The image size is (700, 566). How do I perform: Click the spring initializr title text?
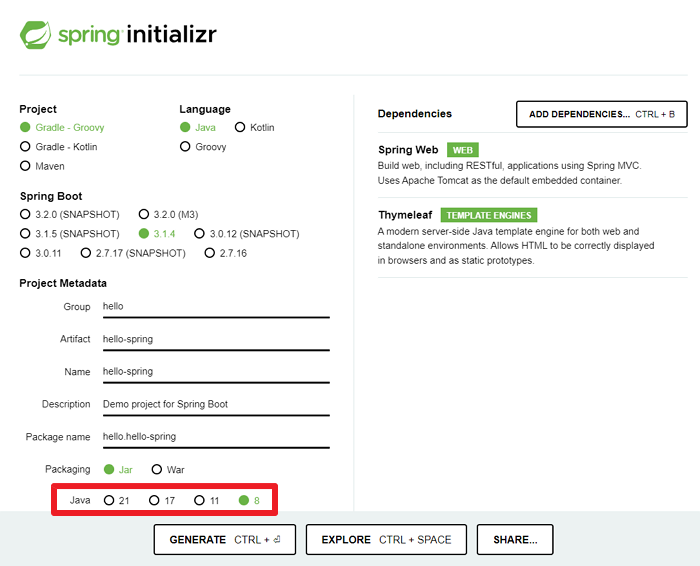pos(138,35)
